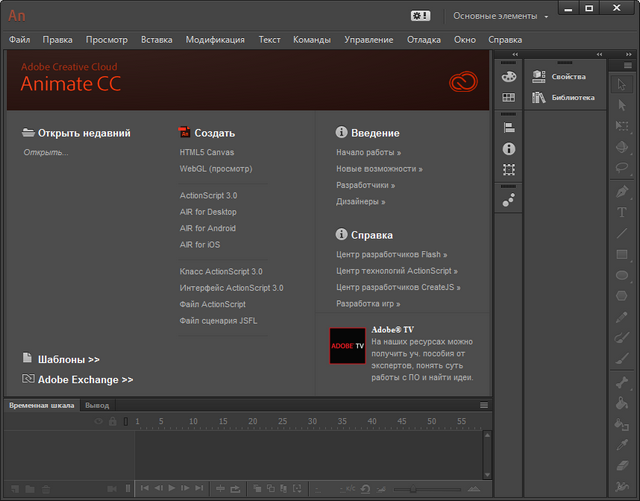The width and height of the screenshot is (640, 501).
Task: Toggle the lock-all-layers padlock icon
Action: [112, 422]
